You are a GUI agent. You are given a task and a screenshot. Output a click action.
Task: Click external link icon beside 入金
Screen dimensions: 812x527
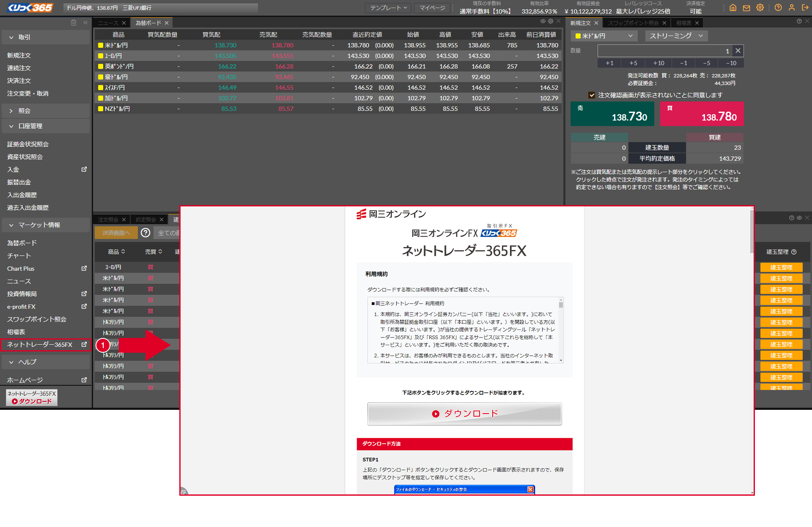[84, 169]
